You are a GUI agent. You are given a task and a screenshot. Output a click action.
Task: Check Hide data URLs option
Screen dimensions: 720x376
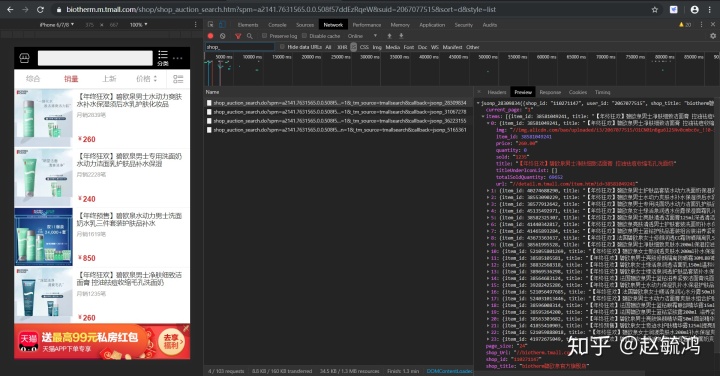coord(282,47)
